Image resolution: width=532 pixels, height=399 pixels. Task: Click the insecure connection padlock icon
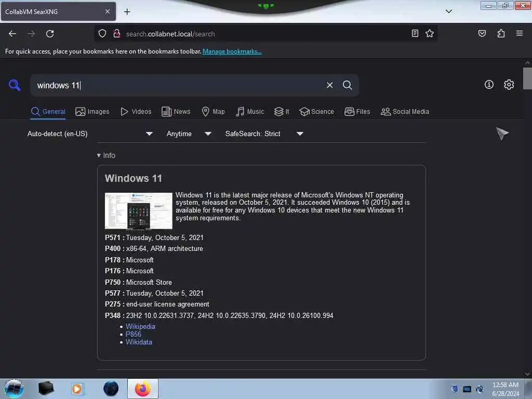(117, 34)
